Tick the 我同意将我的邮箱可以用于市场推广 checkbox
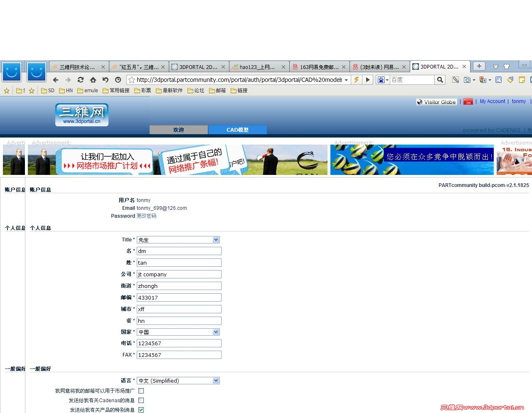Image resolution: width=532 pixels, height=413 pixels. (141, 391)
